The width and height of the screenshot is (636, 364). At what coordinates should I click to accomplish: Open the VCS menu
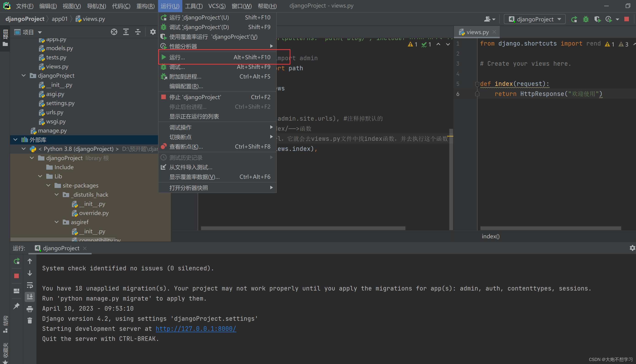coord(217,6)
